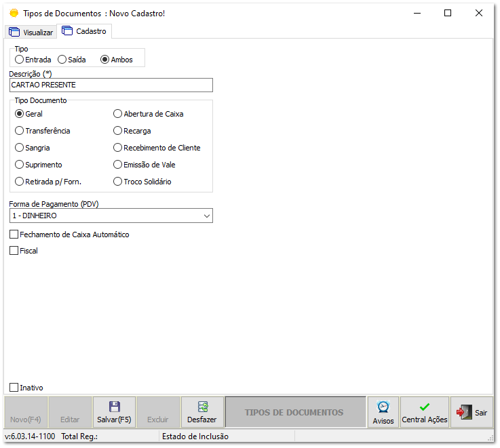Click the Editar button
Image resolution: width=500 pixels, height=448 pixels.
pyautogui.click(x=70, y=412)
